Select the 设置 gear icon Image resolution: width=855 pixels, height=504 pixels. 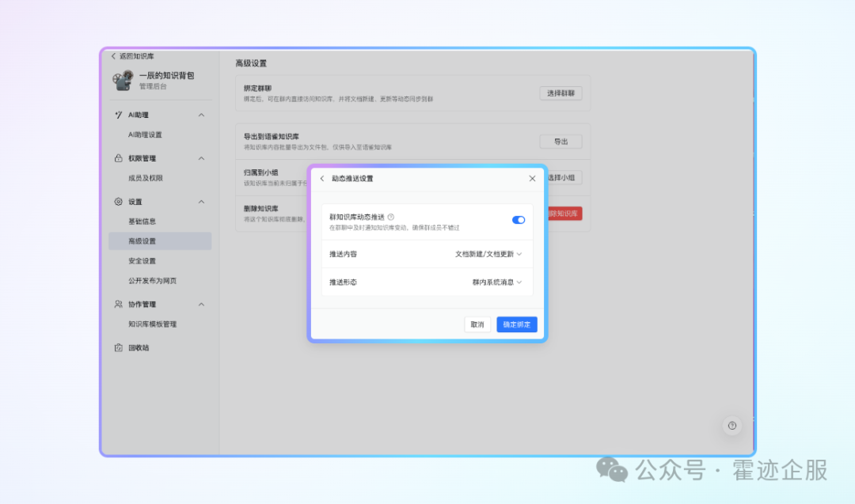tap(118, 202)
